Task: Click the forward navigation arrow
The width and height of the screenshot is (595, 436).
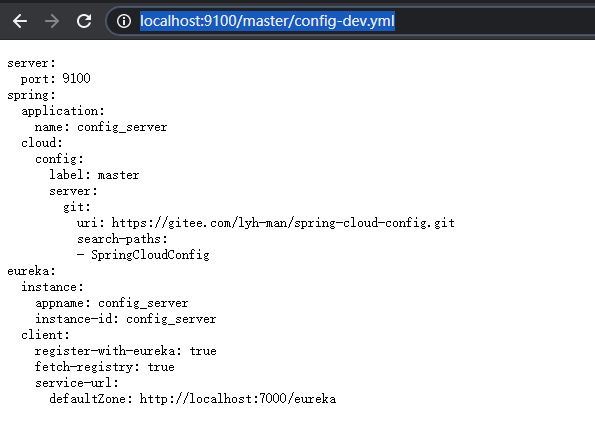Action: [x=52, y=21]
